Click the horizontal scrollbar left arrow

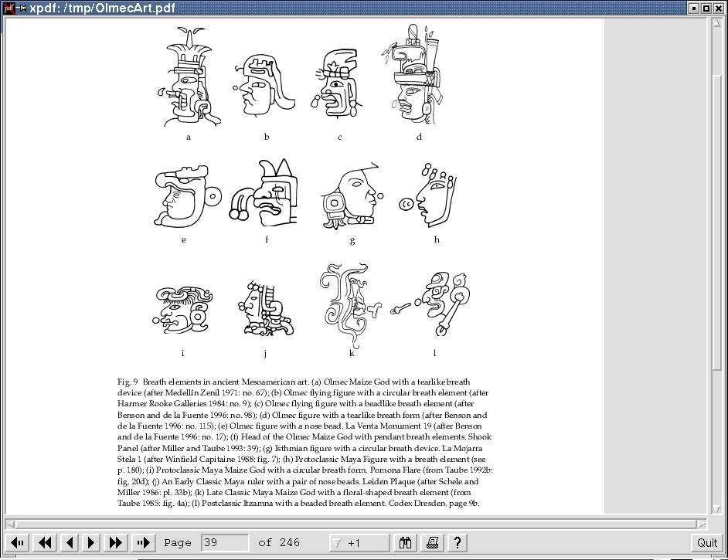10,524
